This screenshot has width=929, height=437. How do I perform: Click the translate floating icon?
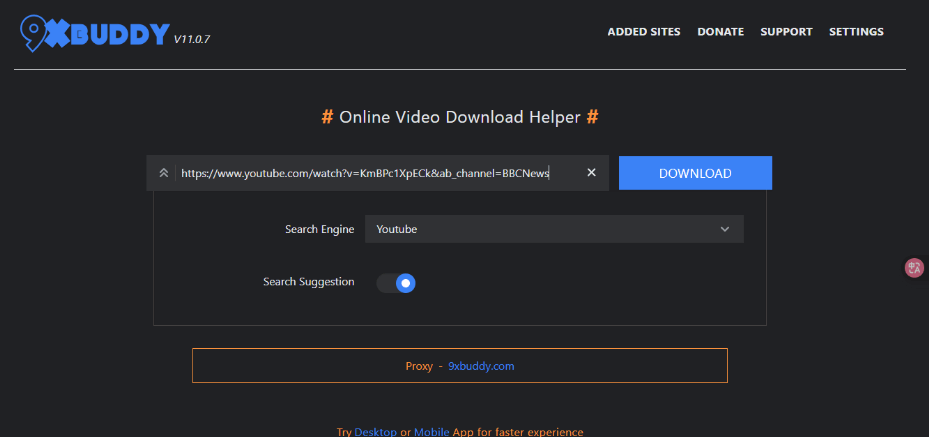pyautogui.click(x=914, y=268)
